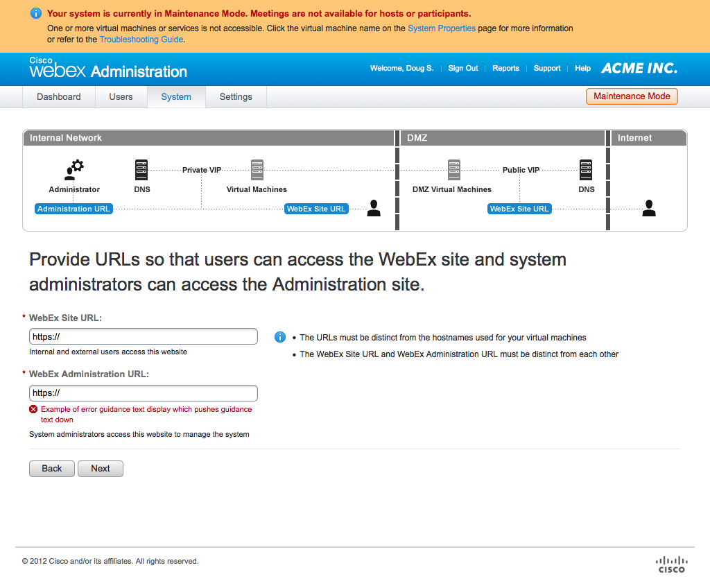The width and height of the screenshot is (710, 588).
Task: Open the Settings tab
Action: point(236,97)
